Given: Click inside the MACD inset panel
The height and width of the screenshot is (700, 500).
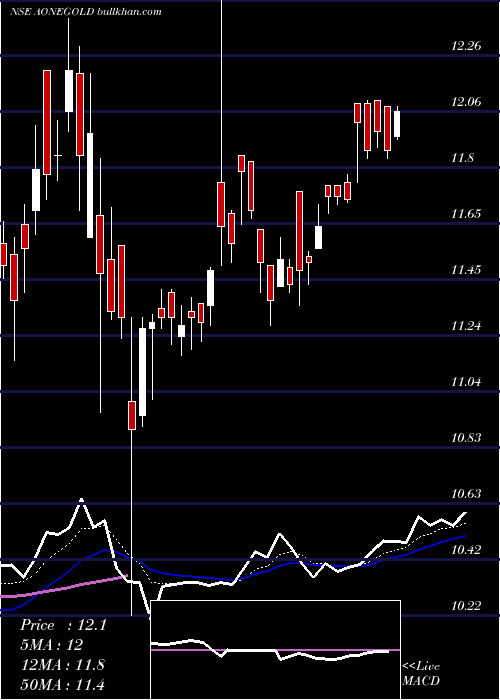Looking at the screenshot, I should coord(275,650).
